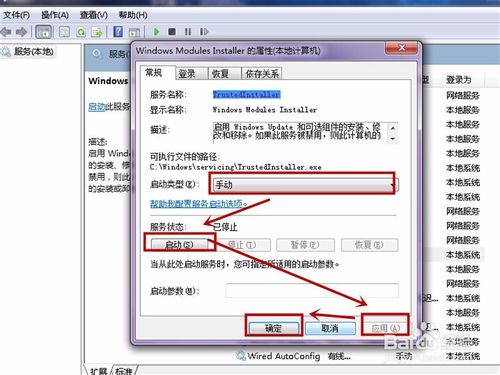Click the TrustedInstaller.exe executable path text

236,167
